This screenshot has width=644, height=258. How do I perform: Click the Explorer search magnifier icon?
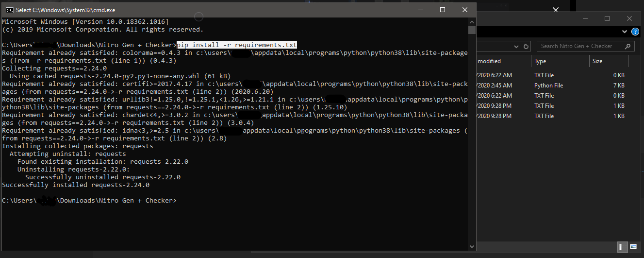(x=628, y=47)
